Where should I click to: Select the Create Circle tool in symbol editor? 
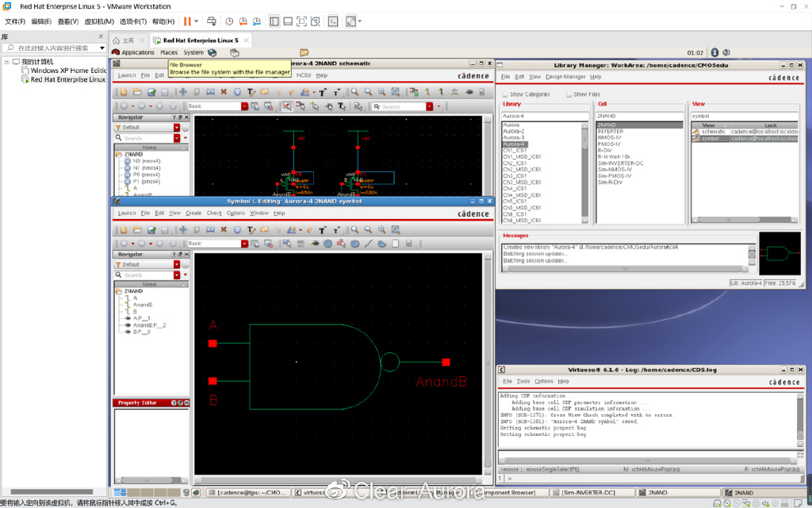click(x=328, y=244)
